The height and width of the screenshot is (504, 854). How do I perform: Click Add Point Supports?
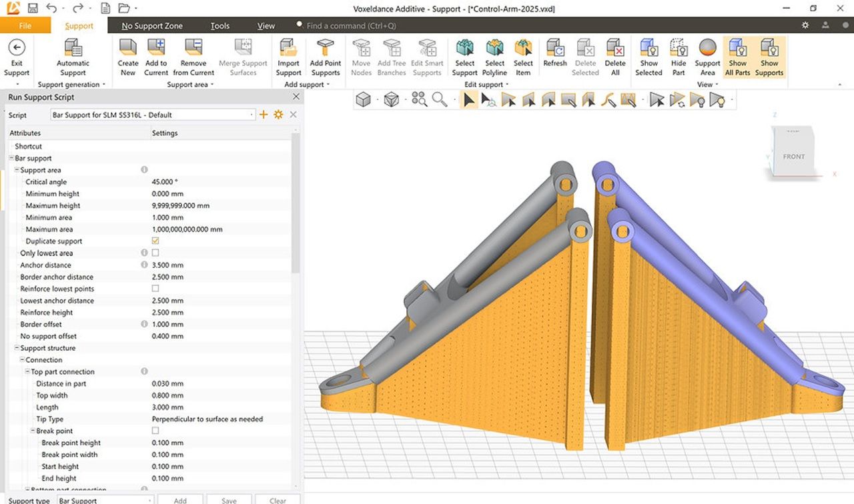[326, 58]
